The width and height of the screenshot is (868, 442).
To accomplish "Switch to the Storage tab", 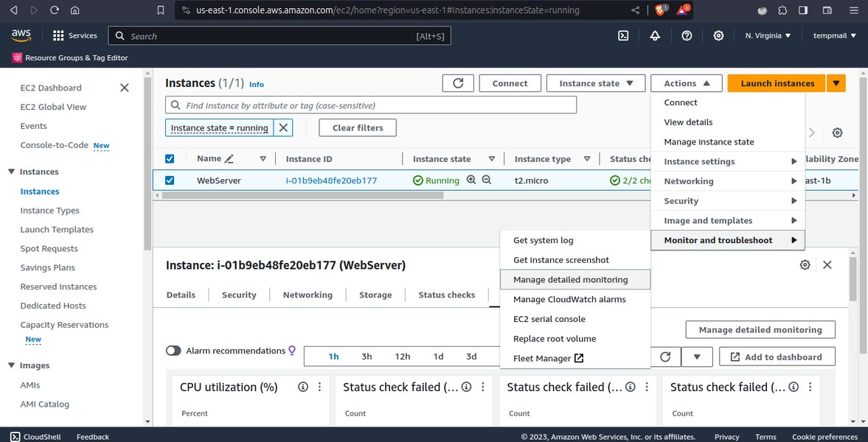I will tap(375, 295).
